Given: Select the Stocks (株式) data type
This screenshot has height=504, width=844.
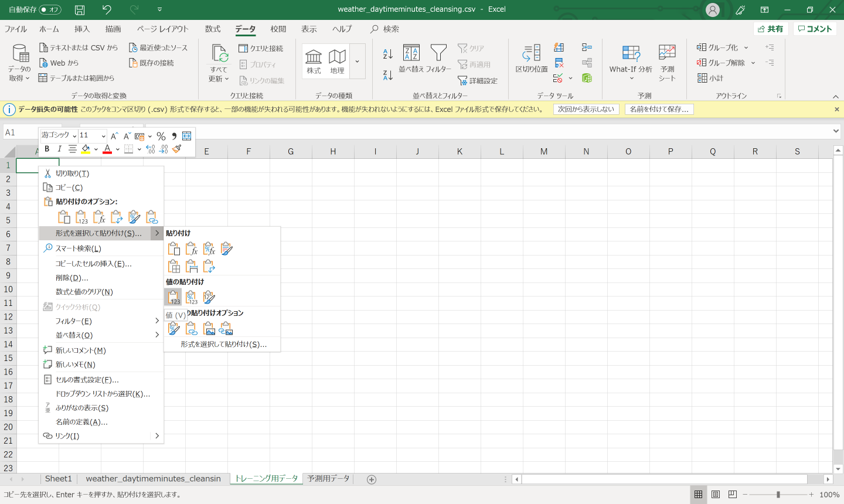Looking at the screenshot, I should [314, 61].
